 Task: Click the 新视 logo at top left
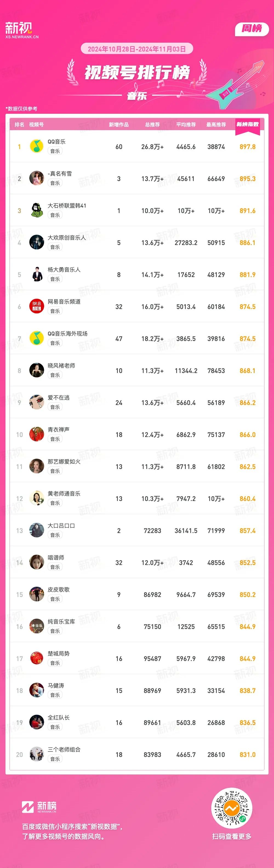click(x=22, y=30)
